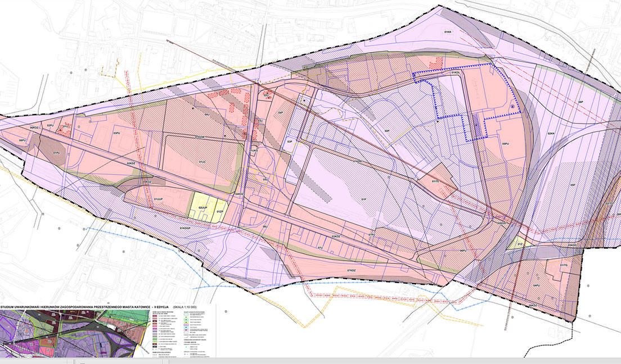This screenshot has height=364, width=621.
Task: Click the 03PU zone label
Action: click(117, 134)
